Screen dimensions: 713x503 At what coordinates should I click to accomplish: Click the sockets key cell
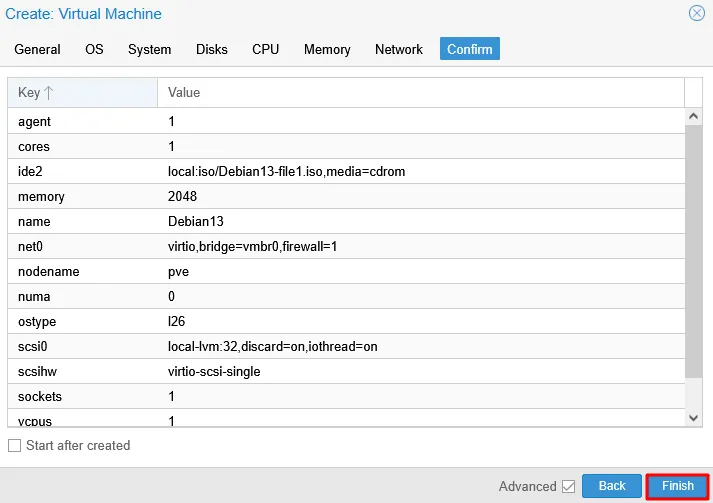[x=82, y=397]
